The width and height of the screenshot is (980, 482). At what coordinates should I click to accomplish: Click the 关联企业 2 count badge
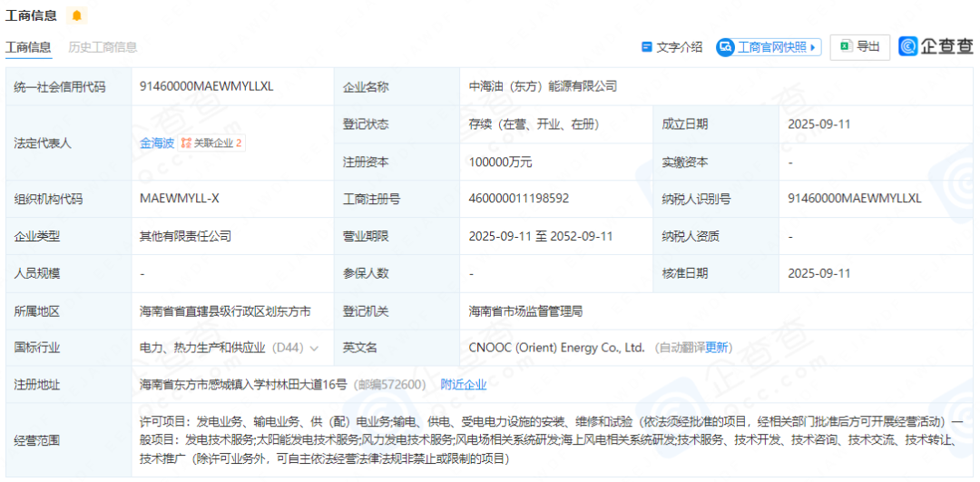(x=239, y=143)
